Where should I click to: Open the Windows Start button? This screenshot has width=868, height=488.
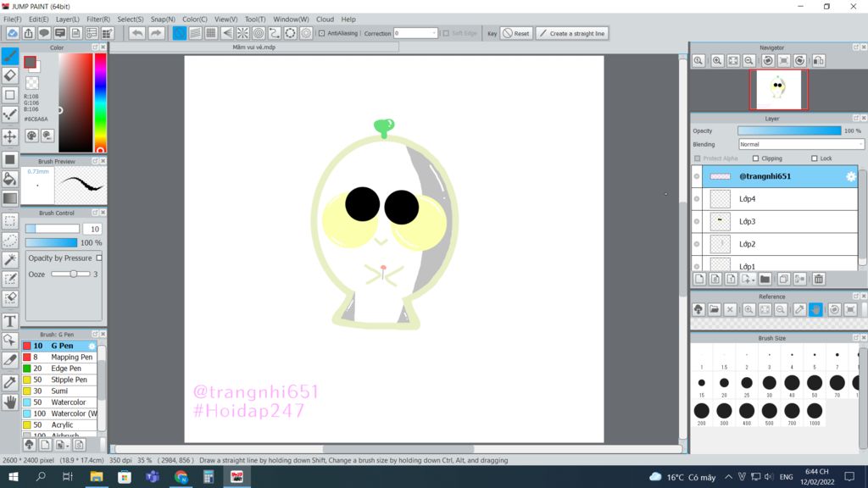(14, 476)
